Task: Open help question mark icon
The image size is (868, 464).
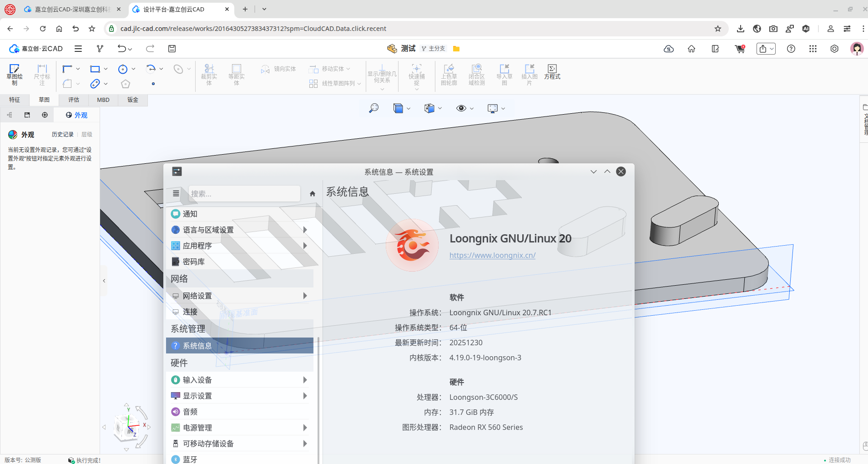Action: point(791,49)
